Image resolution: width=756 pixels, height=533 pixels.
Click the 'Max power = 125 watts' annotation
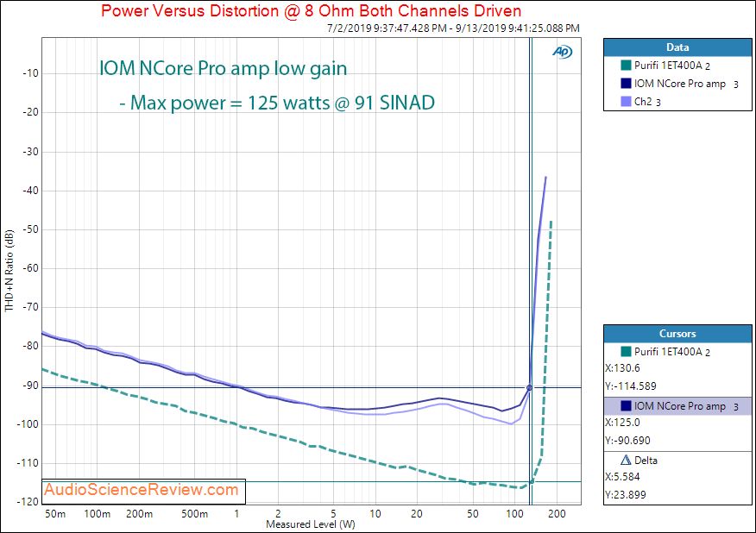click(277, 103)
